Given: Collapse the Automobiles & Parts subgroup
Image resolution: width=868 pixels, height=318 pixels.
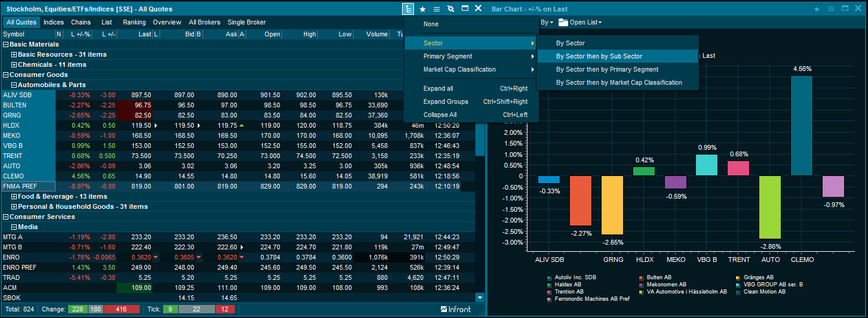Looking at the screenshot, I should pyautogui.click(x=14, y=85).
